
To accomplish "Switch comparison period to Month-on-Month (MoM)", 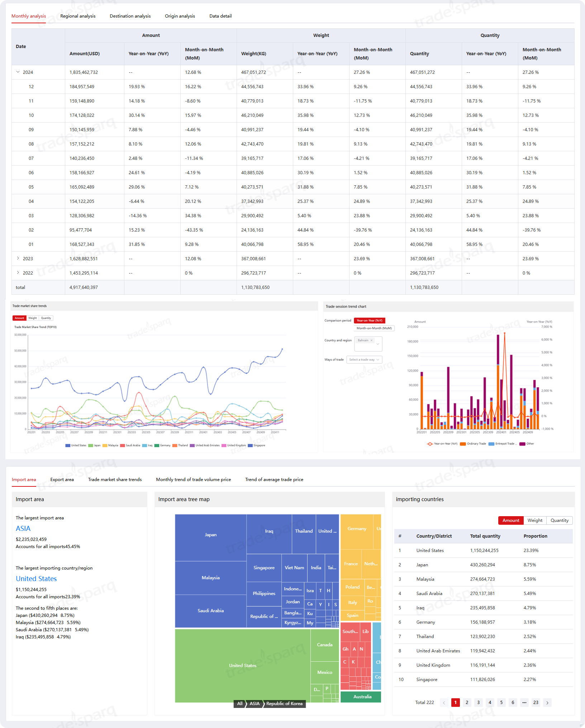I will point(374,328).
